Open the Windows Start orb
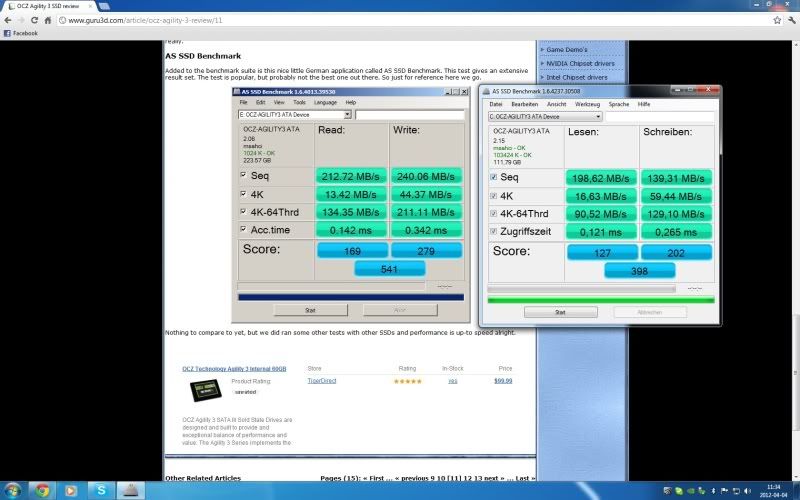800x500 pixels. (x=12, y=490)
